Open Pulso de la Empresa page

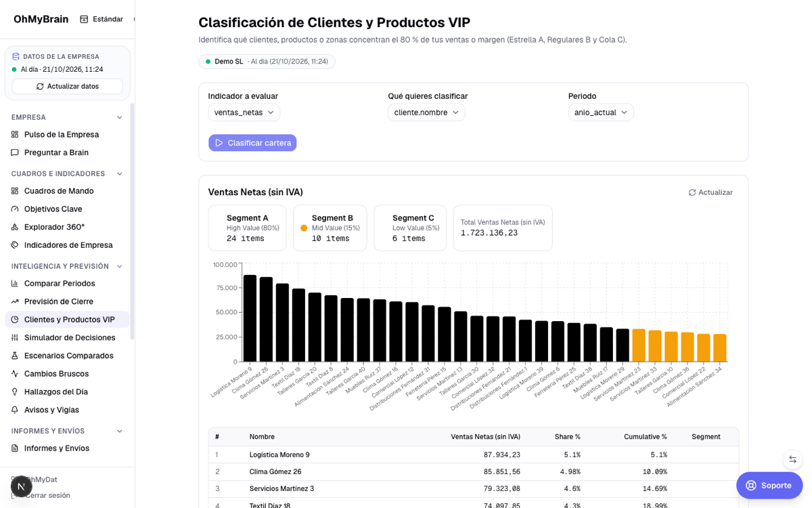67,135
